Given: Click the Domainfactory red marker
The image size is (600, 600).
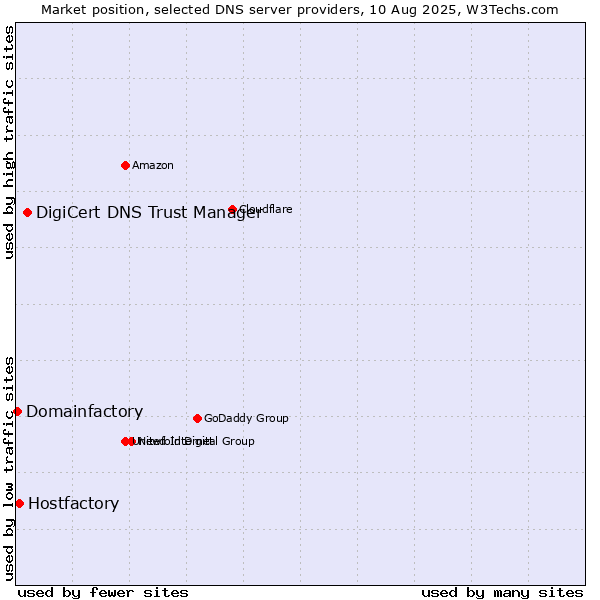Looking at the screenshot, I should [17, 411].
